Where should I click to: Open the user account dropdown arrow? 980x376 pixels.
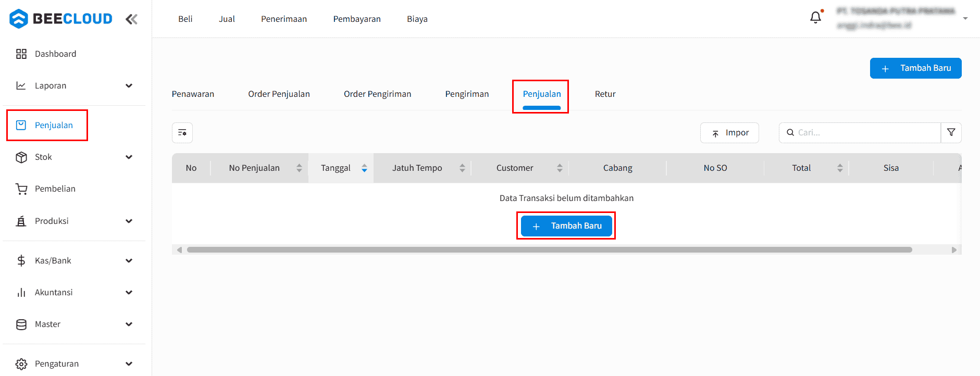point(965,18)
